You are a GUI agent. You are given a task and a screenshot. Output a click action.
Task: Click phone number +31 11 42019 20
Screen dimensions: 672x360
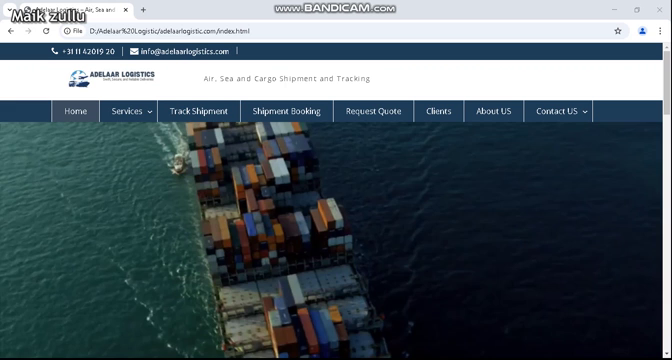click(88, 51)
